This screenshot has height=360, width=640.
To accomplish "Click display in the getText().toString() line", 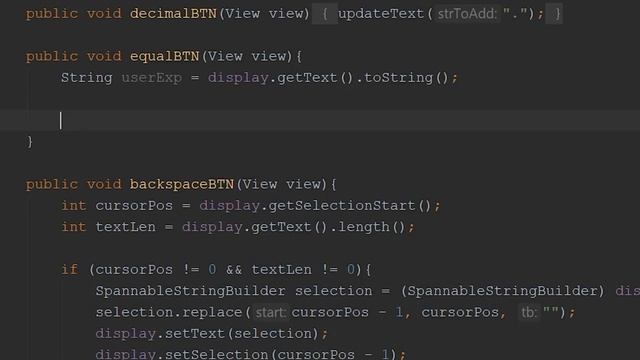I will coord(238,78).
